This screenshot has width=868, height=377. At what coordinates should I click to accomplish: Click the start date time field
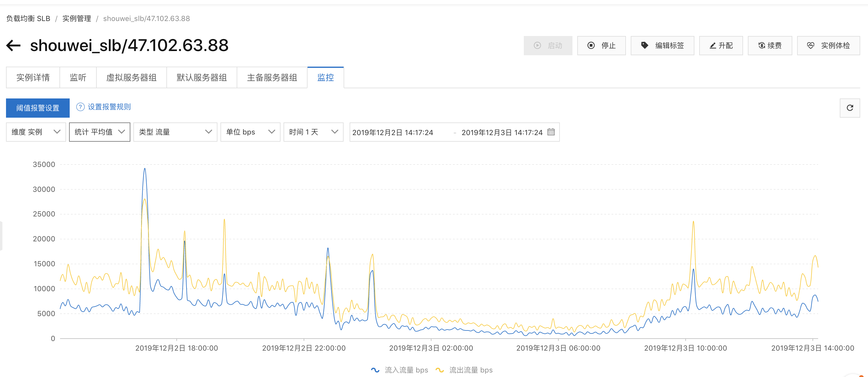pyautogui.click(x=393, y=132)
